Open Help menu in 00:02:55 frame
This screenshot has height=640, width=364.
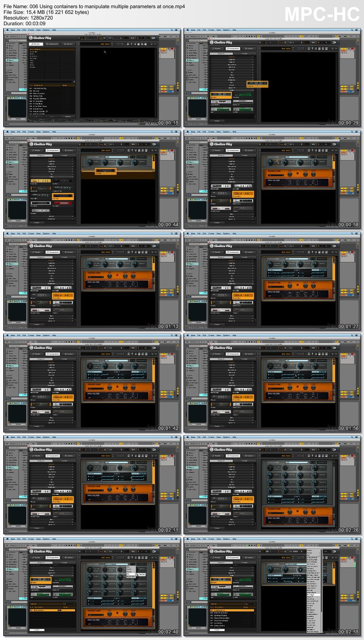click(234, 539)
